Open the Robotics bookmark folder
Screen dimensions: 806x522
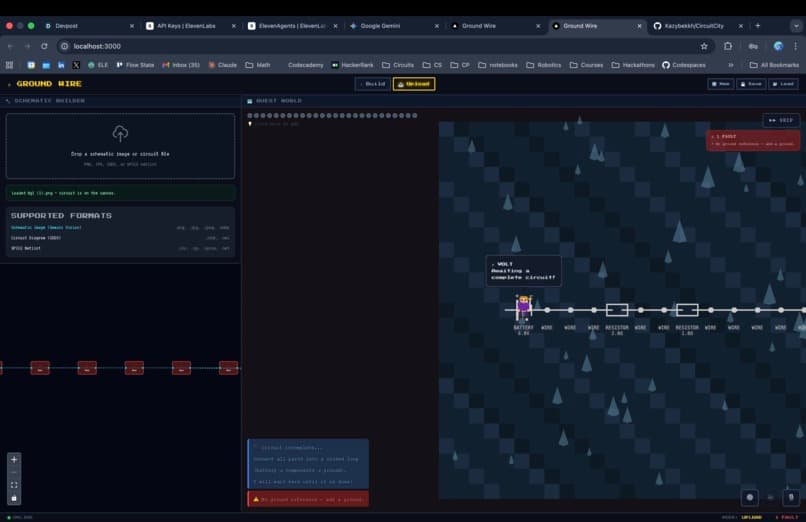544,65
